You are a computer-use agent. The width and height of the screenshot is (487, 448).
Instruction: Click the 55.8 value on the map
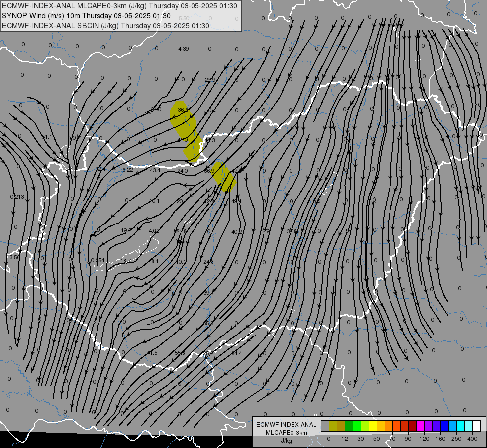point(180,353)
